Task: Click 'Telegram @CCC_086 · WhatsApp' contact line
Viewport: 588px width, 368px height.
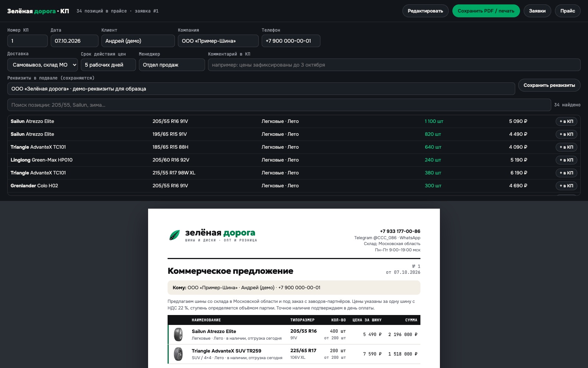Action: [x=387, y=238]
